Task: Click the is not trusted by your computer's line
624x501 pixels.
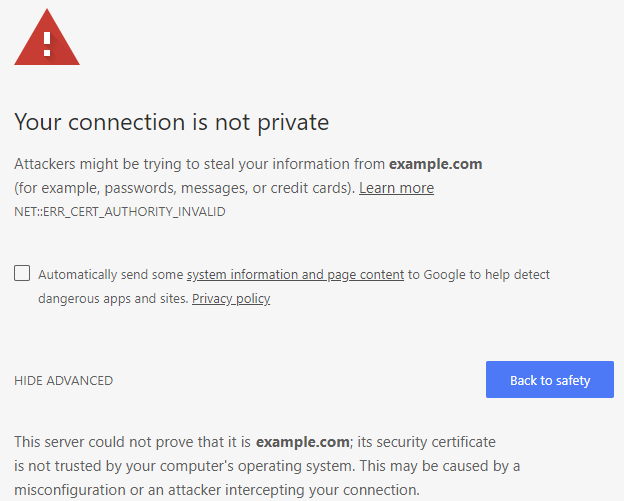Action: click(267, 466)
